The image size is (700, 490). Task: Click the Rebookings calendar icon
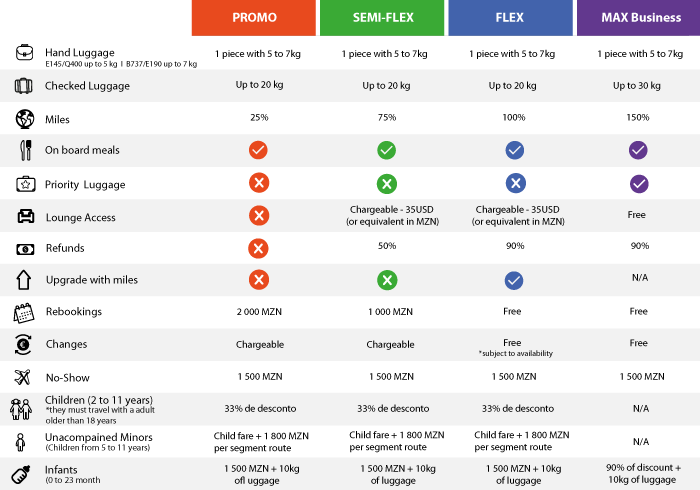click(x=23, y=313)
